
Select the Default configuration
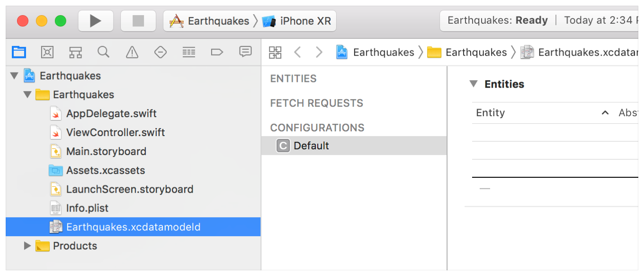(311, 146)
